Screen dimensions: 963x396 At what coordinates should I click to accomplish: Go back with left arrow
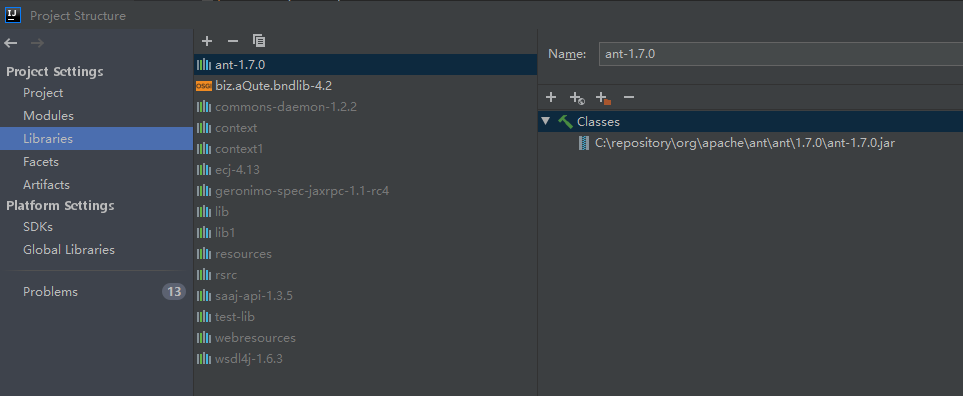click(11, 43)
